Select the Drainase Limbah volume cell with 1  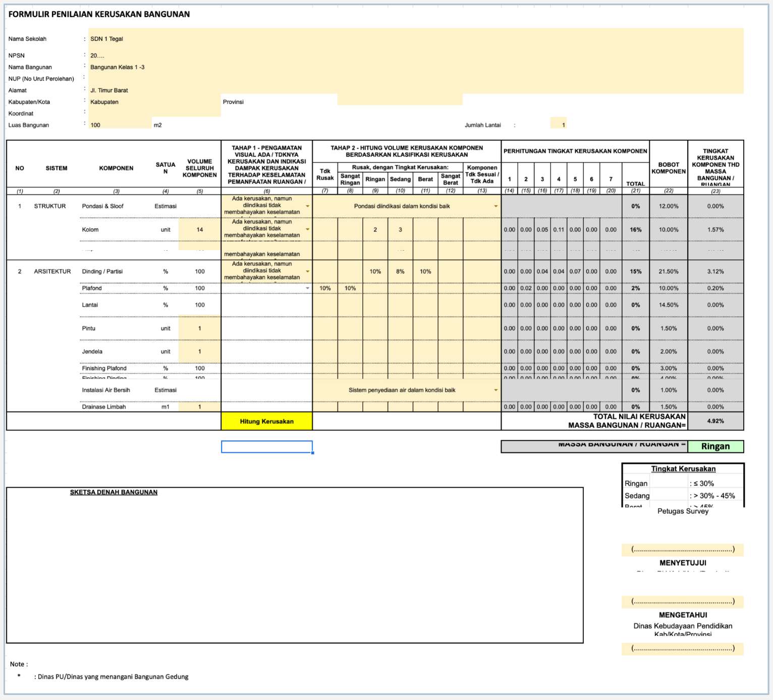coord(200,407)
